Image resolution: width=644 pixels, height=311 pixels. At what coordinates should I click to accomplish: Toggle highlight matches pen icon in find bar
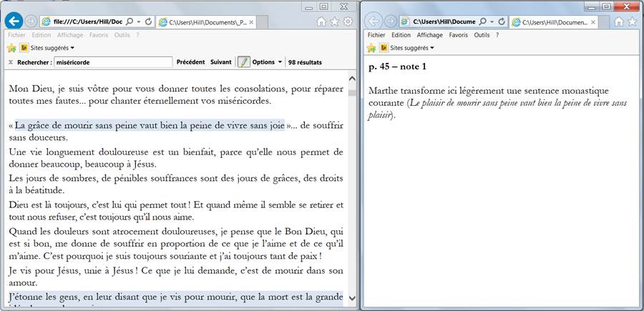tap(243, 62)
